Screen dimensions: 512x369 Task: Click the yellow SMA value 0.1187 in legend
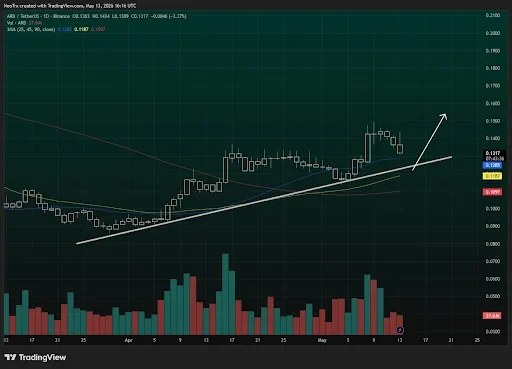click(81, 29)
